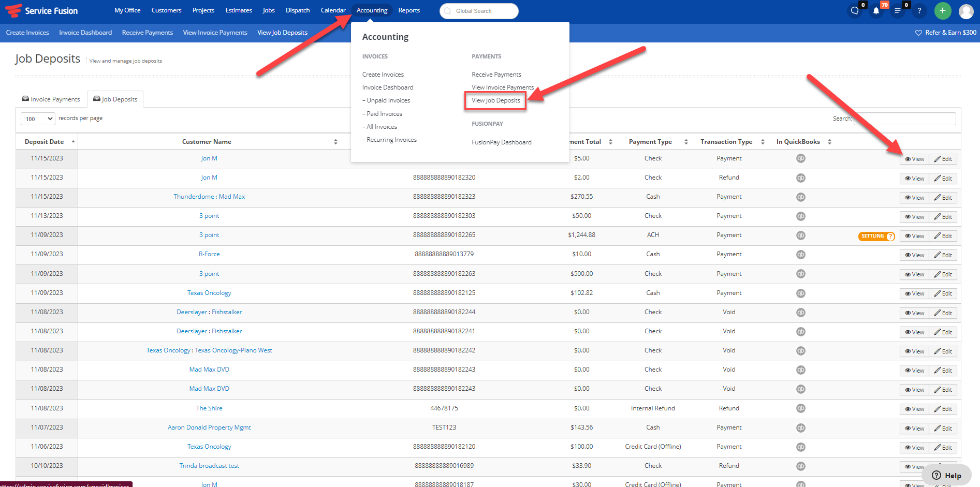Open customer Trinda broadcast test
The height and width of the screenshot is (487, 980).
pos(209,466)
